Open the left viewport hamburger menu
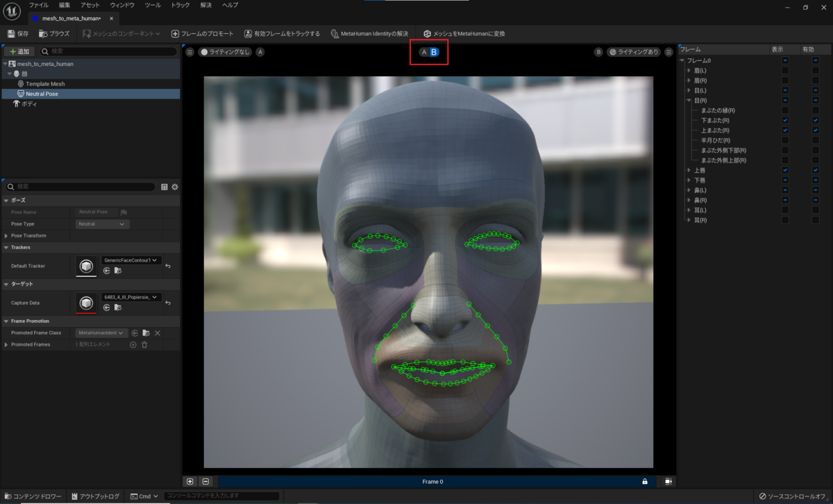Viewport: 833px width, 504px height. [190, 52]
